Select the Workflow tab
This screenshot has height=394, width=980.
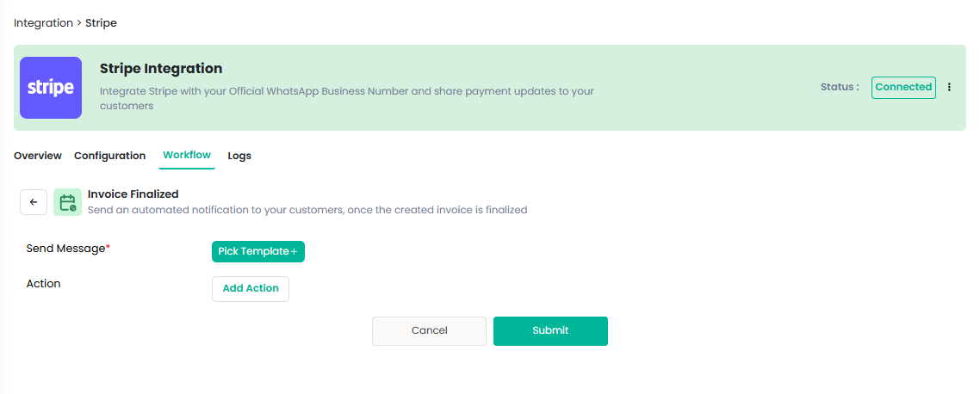187,155
